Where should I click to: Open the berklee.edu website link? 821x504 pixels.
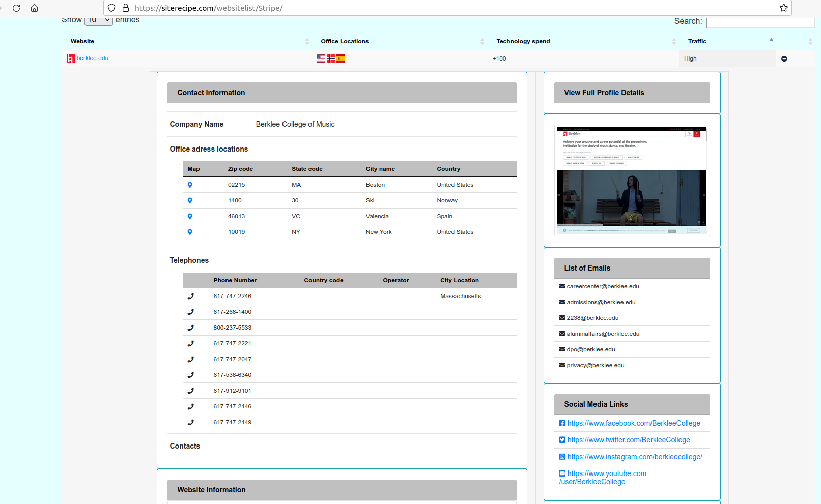[93, 58]
